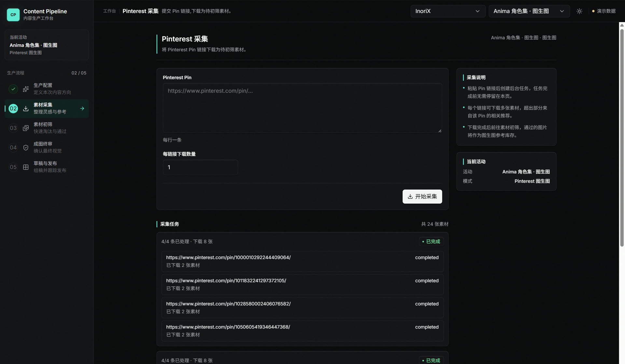Click the sparkle icon next to 生产配置
This screenshot has height=364, width=625.
pos(26,89)
